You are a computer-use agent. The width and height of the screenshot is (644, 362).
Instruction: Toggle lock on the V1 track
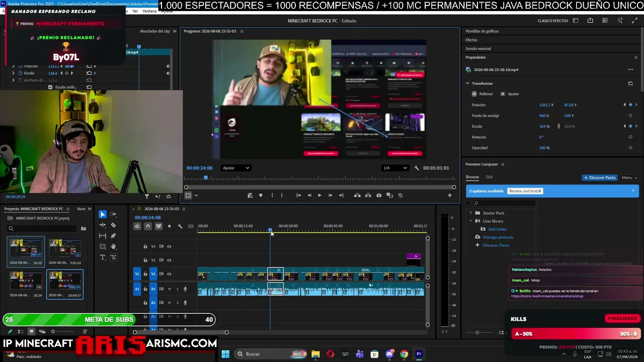pos(145,274)
